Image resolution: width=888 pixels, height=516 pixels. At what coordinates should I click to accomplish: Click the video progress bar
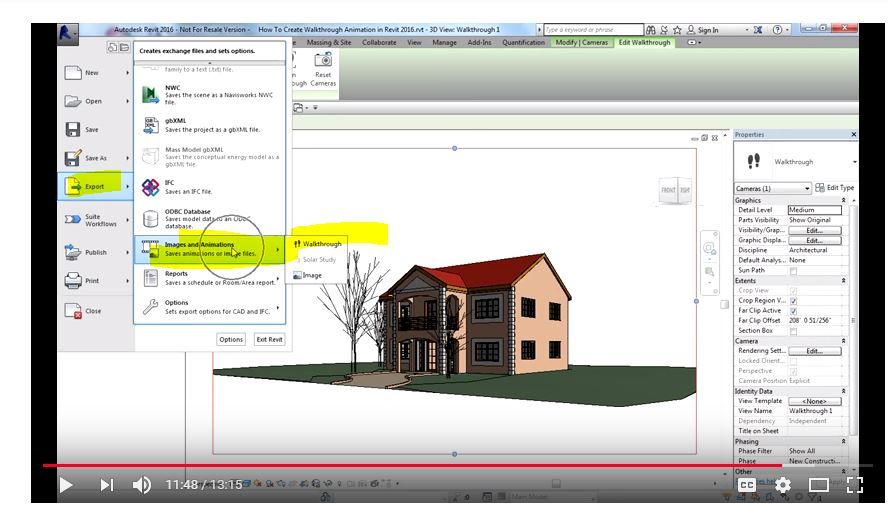[458, 466]
